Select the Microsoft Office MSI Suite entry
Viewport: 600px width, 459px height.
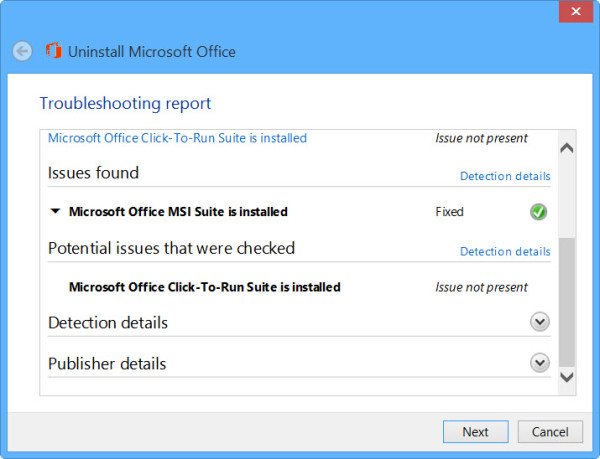tap(178, 212)
